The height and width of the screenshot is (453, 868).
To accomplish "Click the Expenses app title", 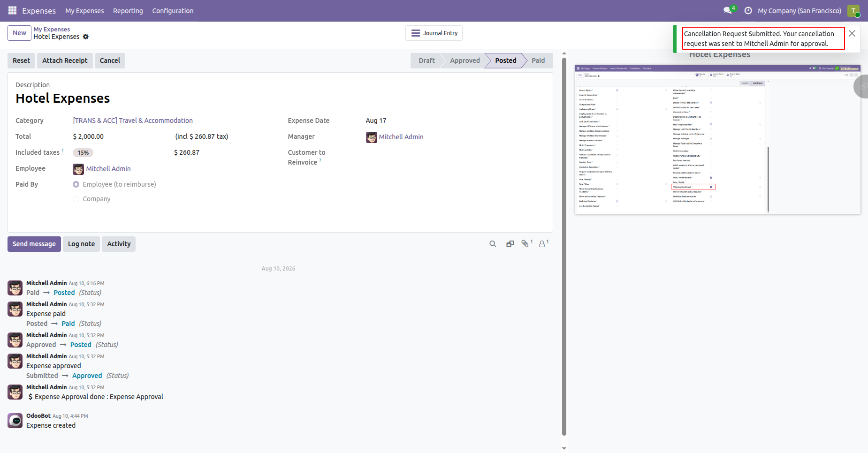I will [x=39, y=10].
